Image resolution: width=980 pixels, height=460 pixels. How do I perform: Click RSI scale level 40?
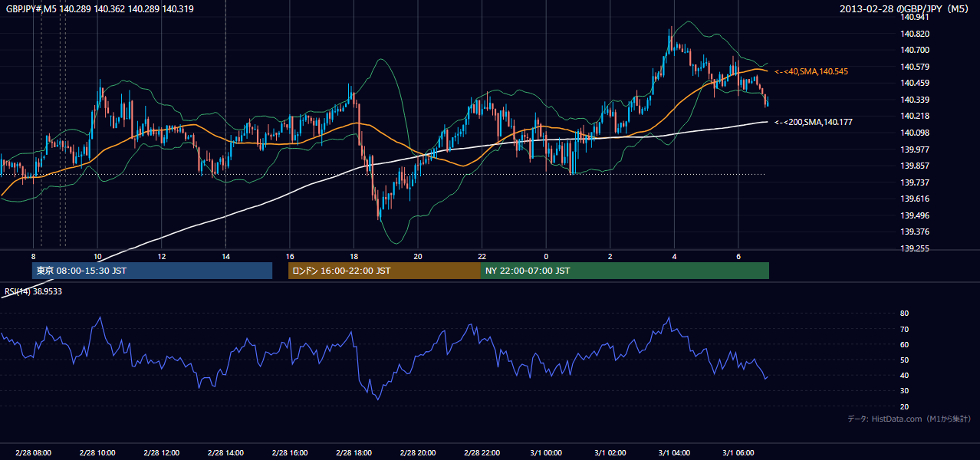click(905, 376)
